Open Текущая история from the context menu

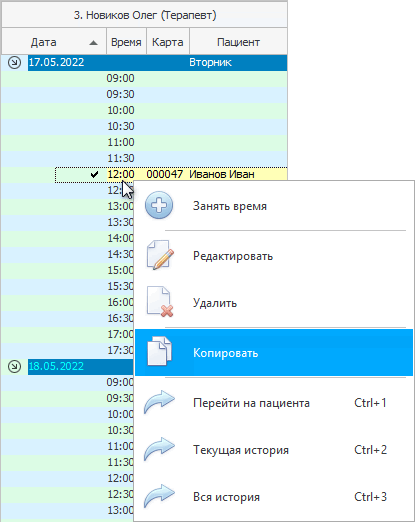point(274,450)
